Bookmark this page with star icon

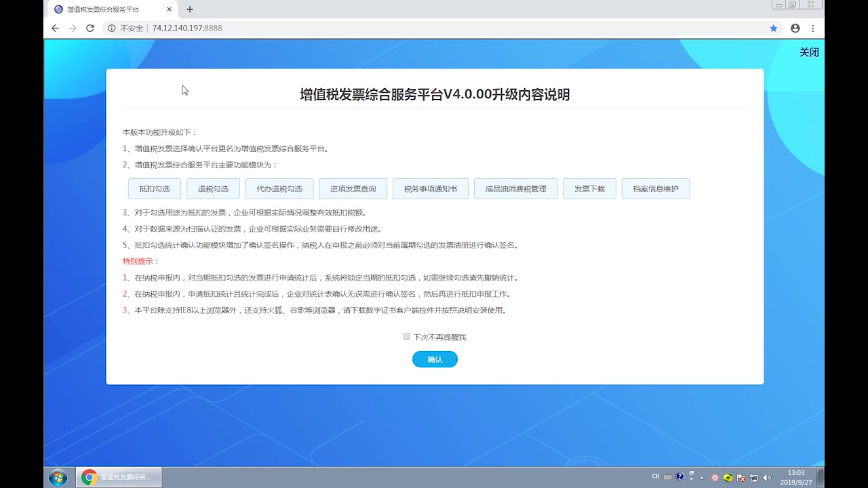tap(774, 28)
